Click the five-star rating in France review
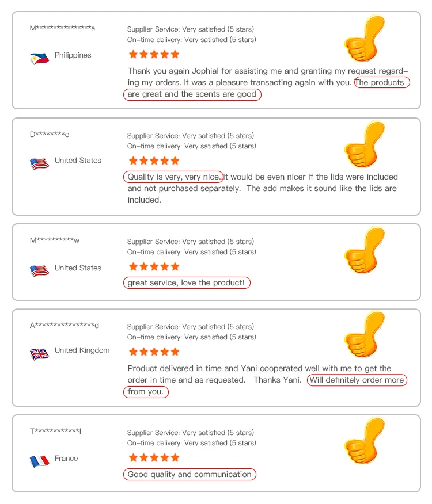This screenshot has width=432, height=504. pos(154,457)
